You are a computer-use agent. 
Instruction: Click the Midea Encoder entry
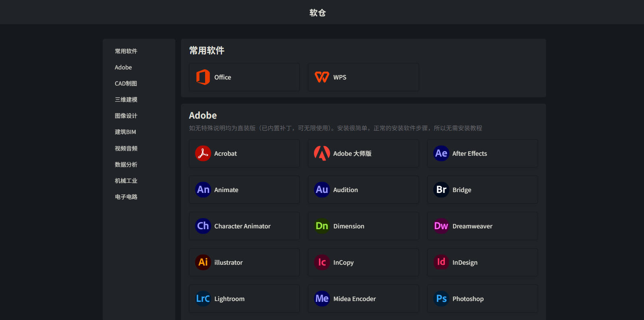coord(364,299)
